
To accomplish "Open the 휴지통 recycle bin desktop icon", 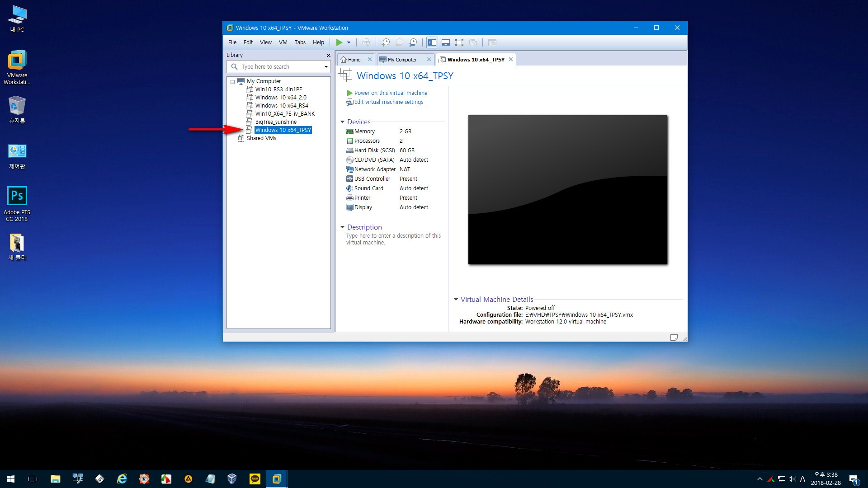I will [x=17, y=110].
